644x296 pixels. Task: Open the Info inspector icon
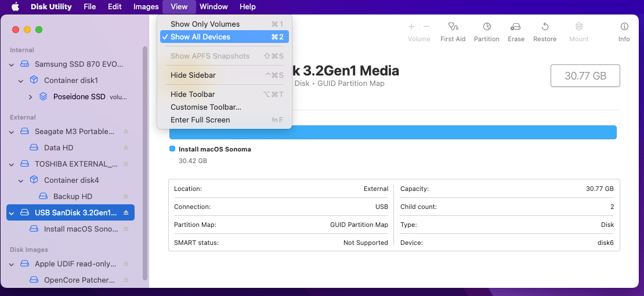pos(624,27)
